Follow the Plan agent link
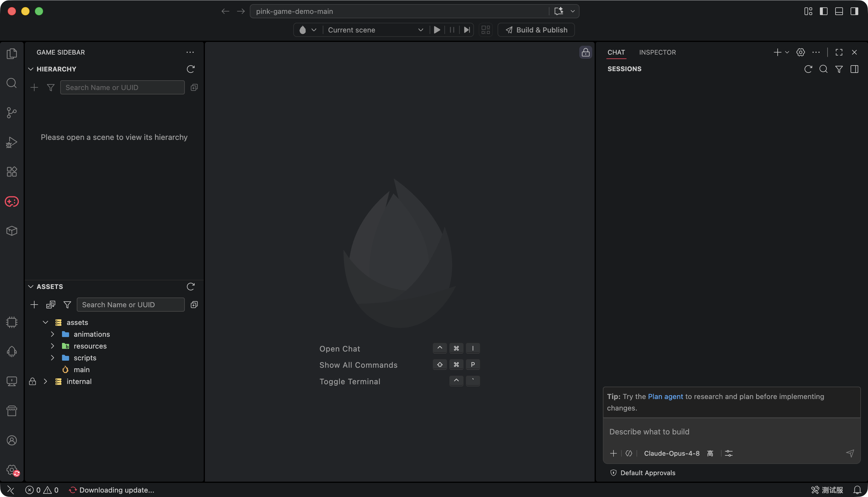This screenshot has height=497, width=868. coord(665,396)
